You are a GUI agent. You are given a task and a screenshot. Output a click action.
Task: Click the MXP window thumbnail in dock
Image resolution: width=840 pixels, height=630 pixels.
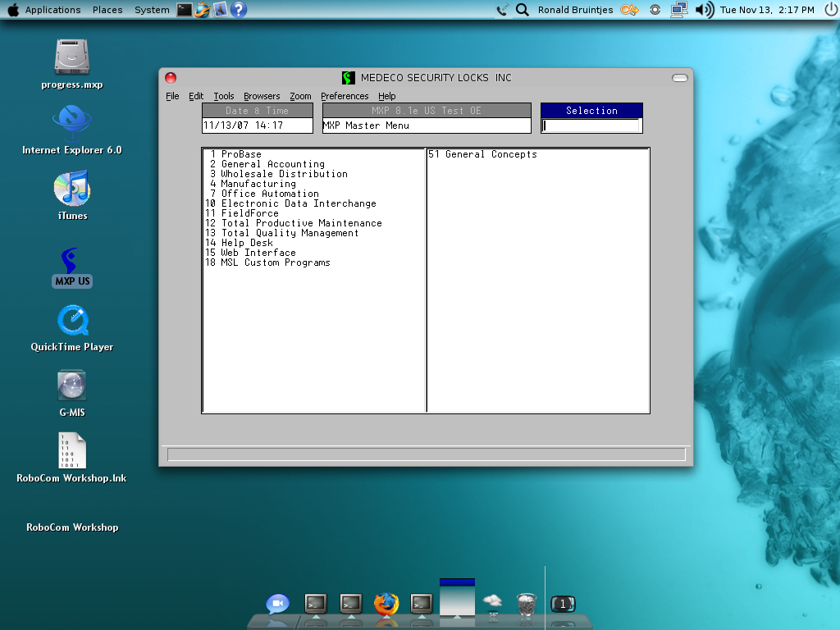click(457, 597)
